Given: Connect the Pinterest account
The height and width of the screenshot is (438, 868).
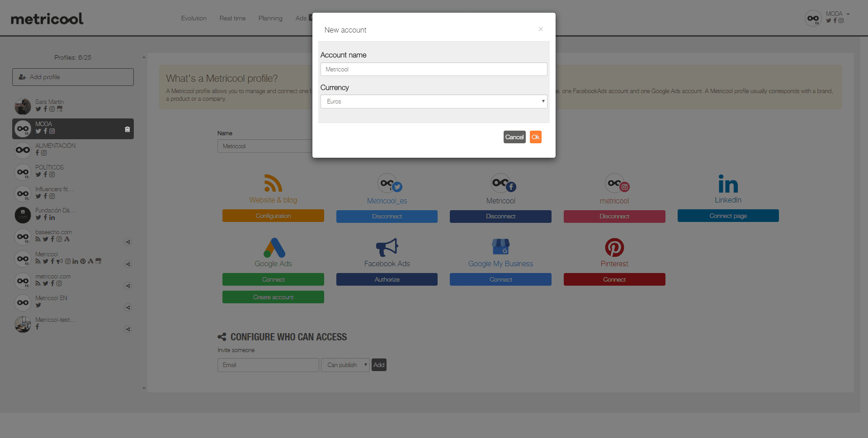Looking at the screenshot, I should 614,279.
